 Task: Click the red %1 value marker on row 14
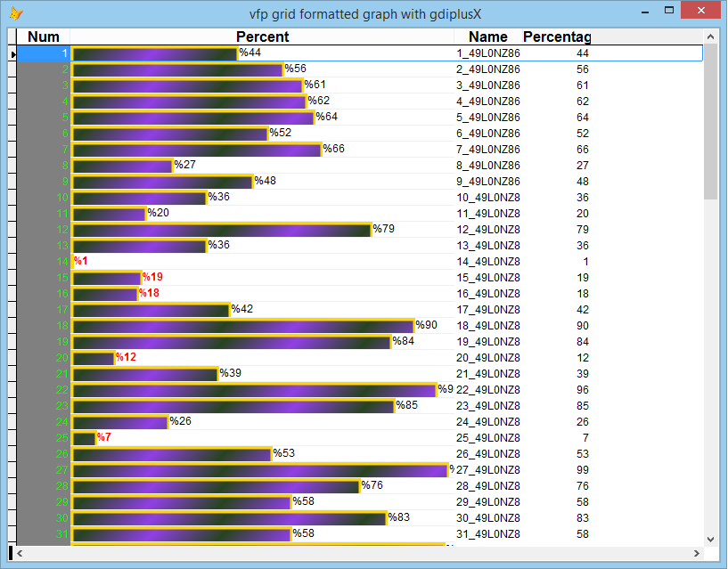79,261
